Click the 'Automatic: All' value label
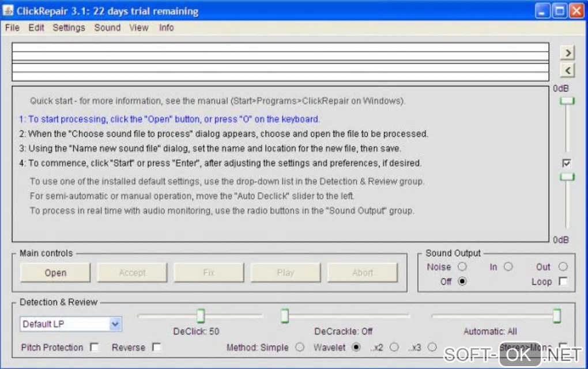Viewport: 588px width, 369px height. (490, 332)
